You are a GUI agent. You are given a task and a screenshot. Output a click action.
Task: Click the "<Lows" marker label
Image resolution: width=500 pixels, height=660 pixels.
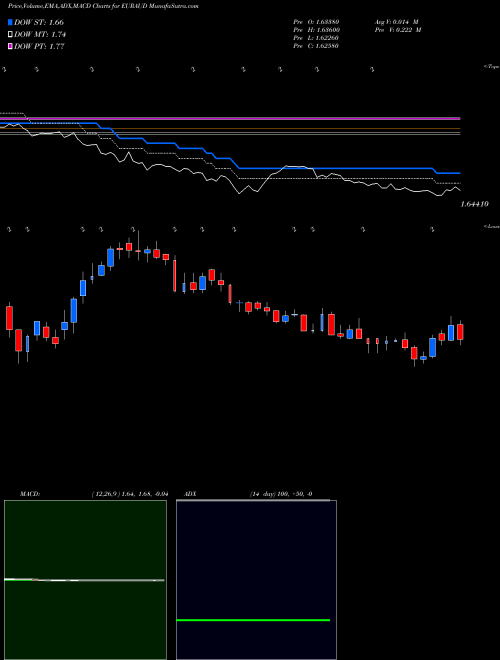492,226
